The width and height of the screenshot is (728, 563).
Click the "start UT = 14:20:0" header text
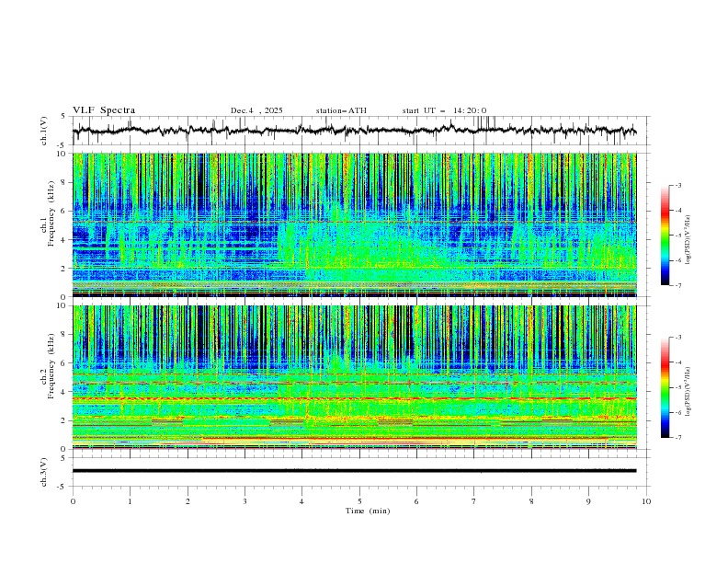[444, 110]
